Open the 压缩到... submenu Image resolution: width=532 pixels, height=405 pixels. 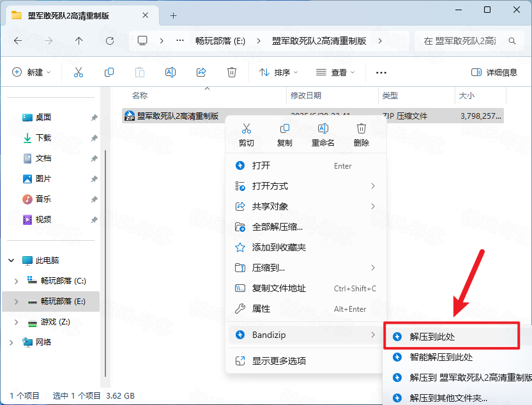coord(306,268)
